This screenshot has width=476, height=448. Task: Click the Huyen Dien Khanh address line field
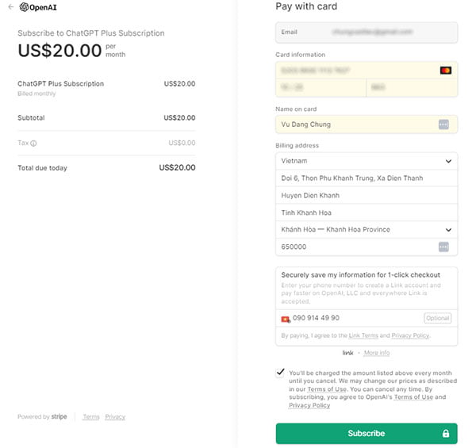tap(367, 195)
